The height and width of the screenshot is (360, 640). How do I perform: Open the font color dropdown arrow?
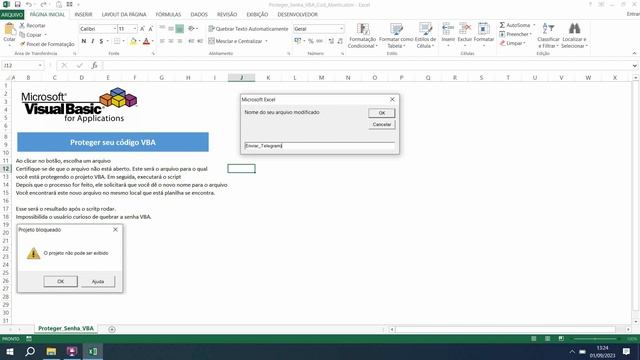coord(152,41)
